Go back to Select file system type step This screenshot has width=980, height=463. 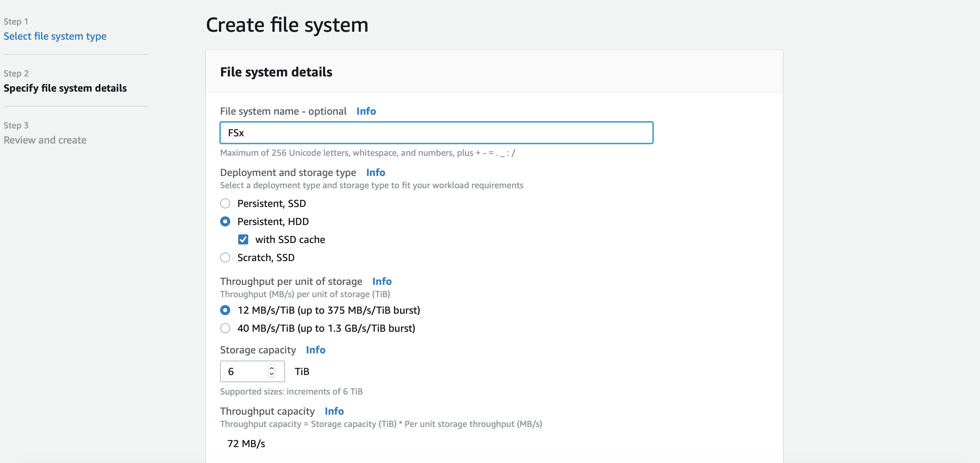pos(55,36)
